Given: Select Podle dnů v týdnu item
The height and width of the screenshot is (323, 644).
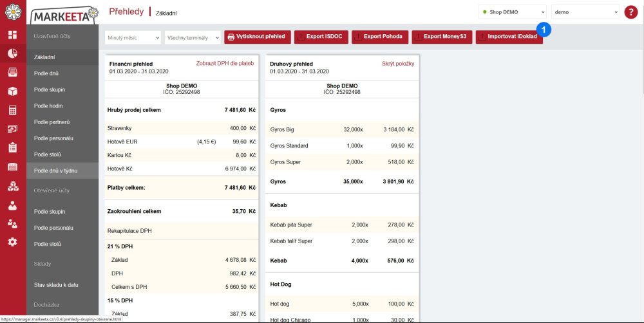Looking at the screenshot, I should (x=62, y=171).
